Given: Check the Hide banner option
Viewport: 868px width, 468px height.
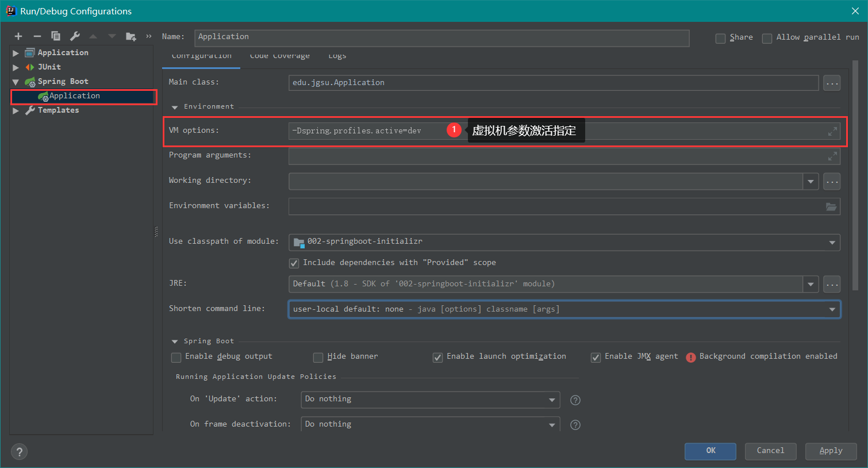Looking at the screenshot, I should pyautogui.click(x=318, y=358).
